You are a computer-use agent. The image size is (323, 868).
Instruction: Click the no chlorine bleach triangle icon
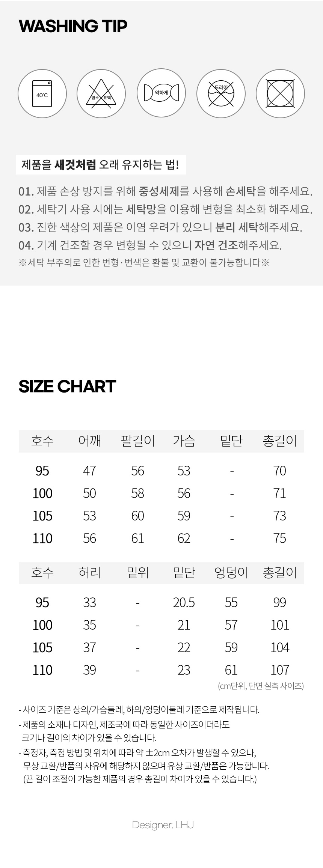(101, 93)
